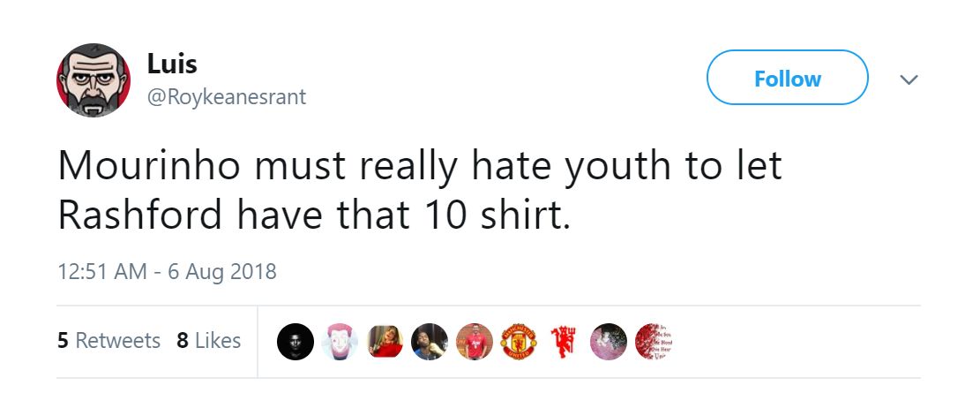Click the red devil logo liker avatar
The height and width of the screenshot is (393, 980).
563,342
